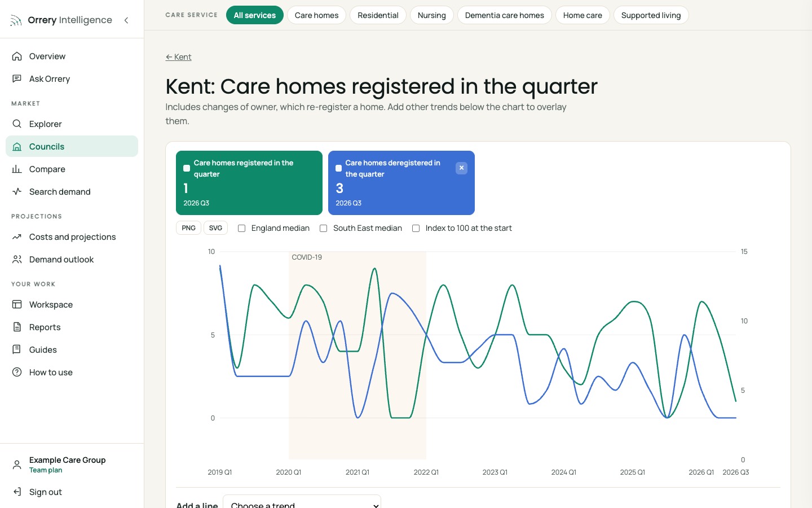Select the Residential filter
This screenshot has width=812, height=508.
coord(378,15)
